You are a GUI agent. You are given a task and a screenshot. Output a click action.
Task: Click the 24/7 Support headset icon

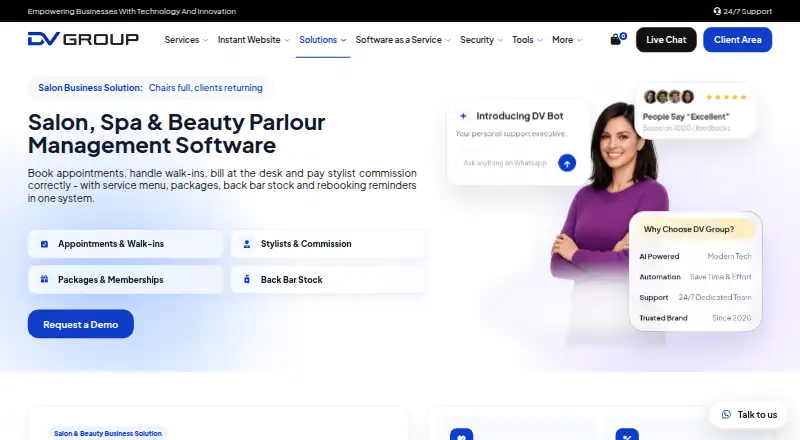pos(717,11)
